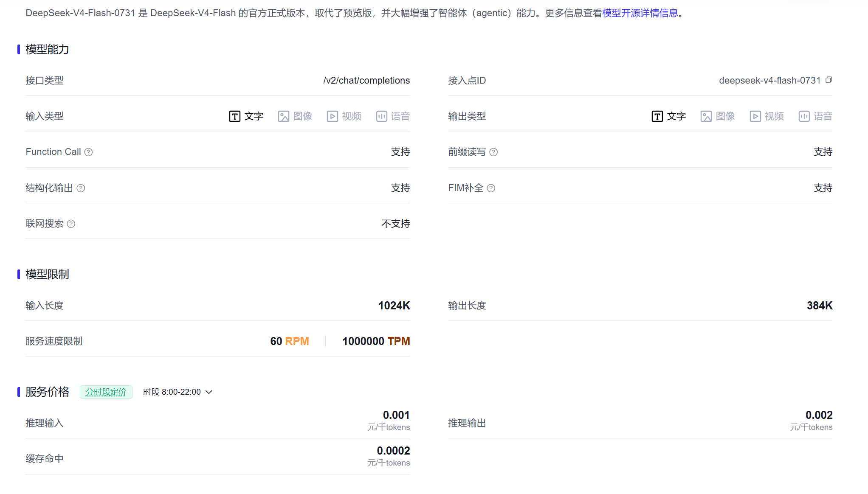
Task: Click the output type 视频 icon
Action: [x=755, y=116]
